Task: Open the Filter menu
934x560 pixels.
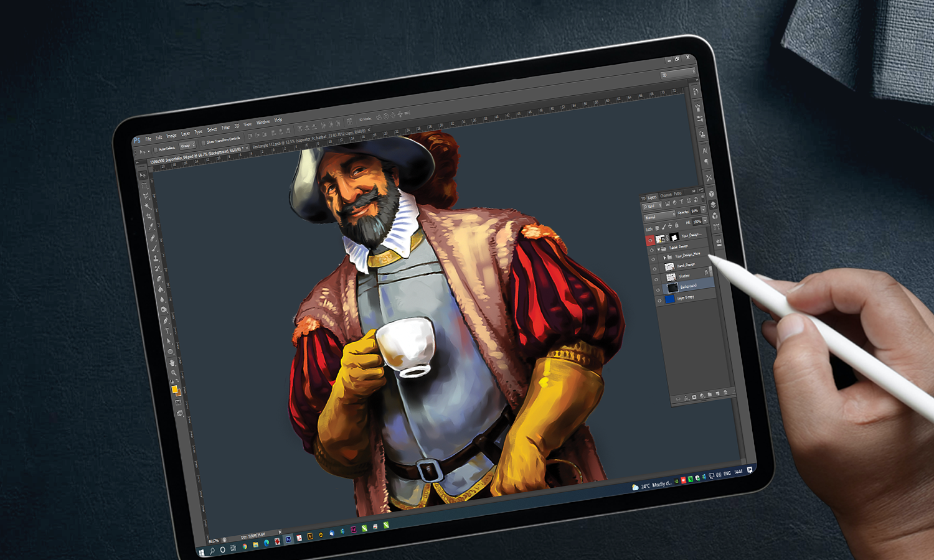Action: [x=225, y=128]
